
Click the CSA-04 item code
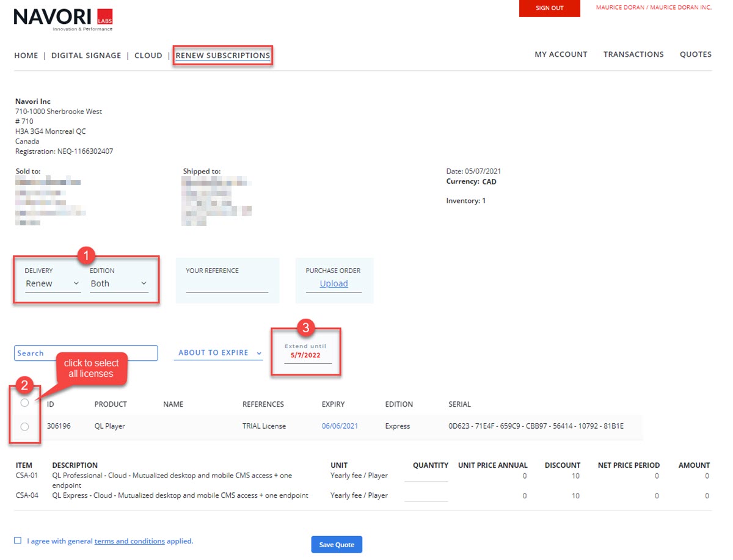[27, 496]
